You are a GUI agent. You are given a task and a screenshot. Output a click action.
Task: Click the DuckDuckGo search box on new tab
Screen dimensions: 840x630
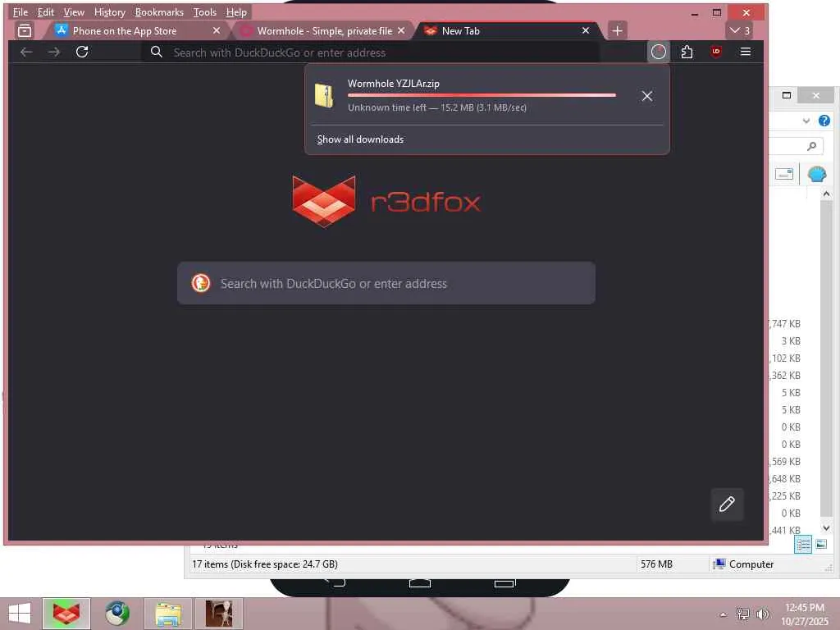386,283
